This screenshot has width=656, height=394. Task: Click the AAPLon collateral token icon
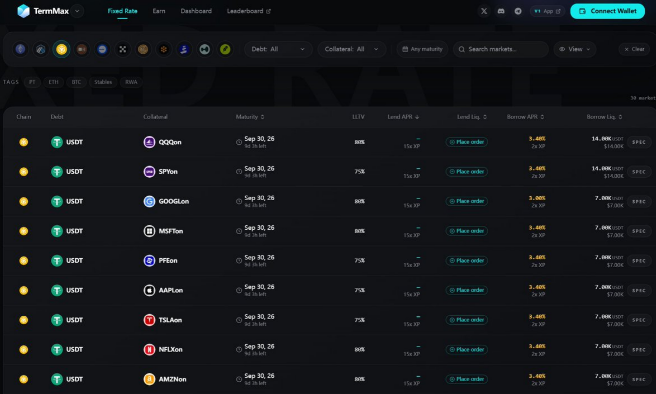(x=149, y=290)
